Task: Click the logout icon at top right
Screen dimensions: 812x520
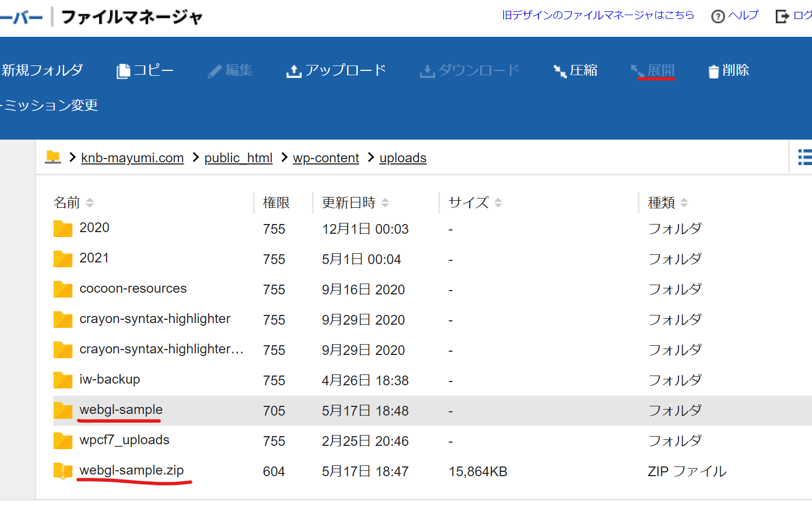Action: pos(782,16)
